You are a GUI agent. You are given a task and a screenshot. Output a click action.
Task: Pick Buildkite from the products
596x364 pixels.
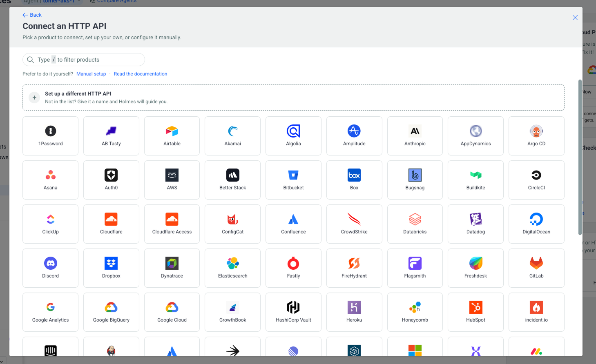tap(475, 180)
